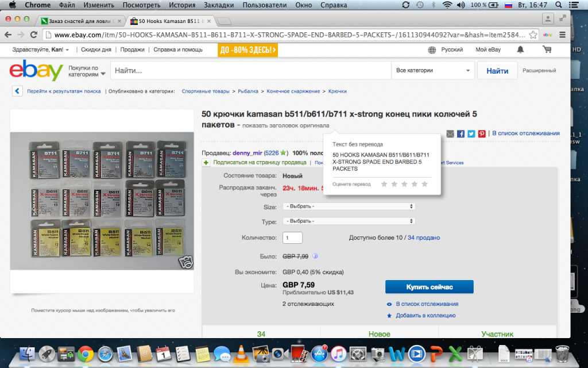This screenshot has height=368, width=588.
Task: Click the back chevron to search results
Action: (17, 91)
